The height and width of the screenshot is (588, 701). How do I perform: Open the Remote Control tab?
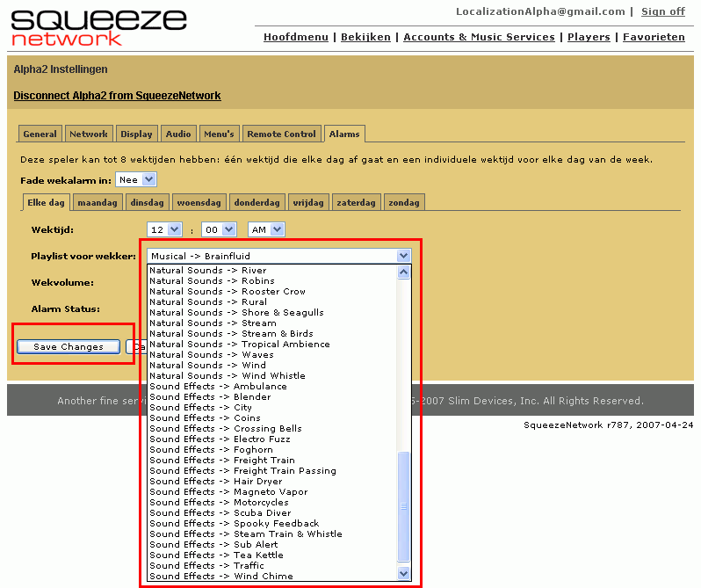click(281, 134)
